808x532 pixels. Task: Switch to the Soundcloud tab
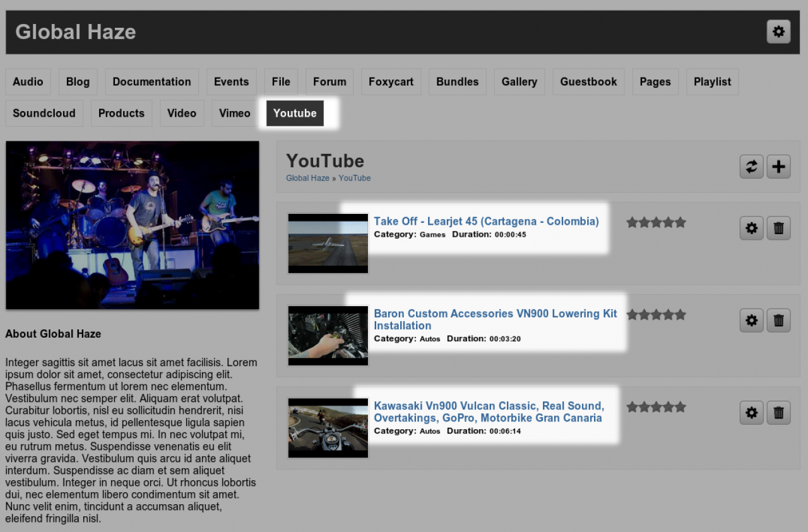44,114
